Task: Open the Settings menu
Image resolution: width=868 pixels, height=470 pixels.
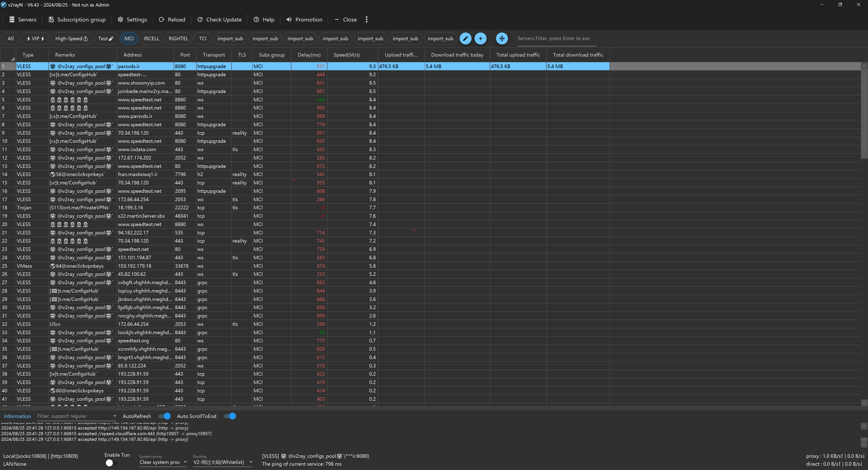Action: click(x=132, y=19)
